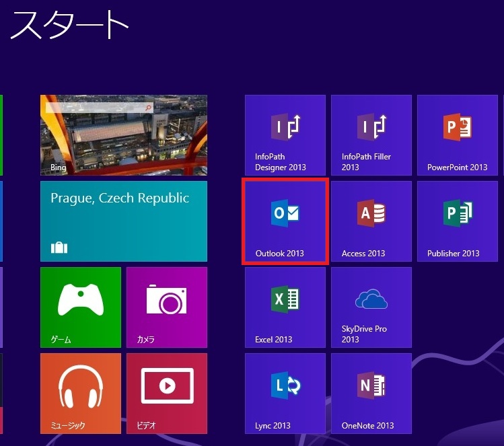The height and width of the screenshot is (446, 504).
Task: Open Excel 2013 tile
Action: tap(285, 307)
